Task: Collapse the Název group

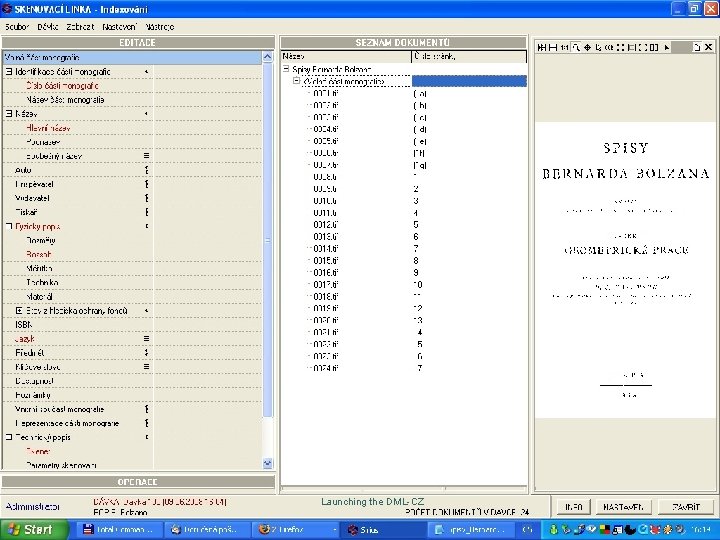Action: [9, 113]
